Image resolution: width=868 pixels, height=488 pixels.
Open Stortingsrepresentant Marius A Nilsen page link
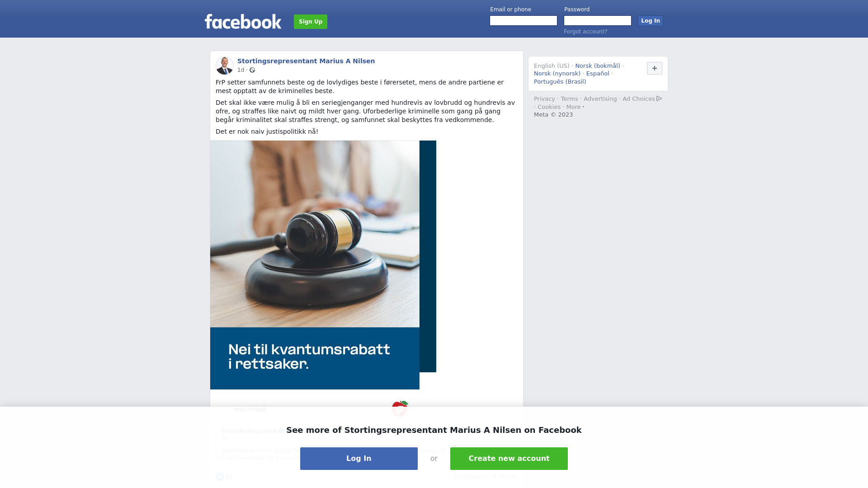pos(306,61)
